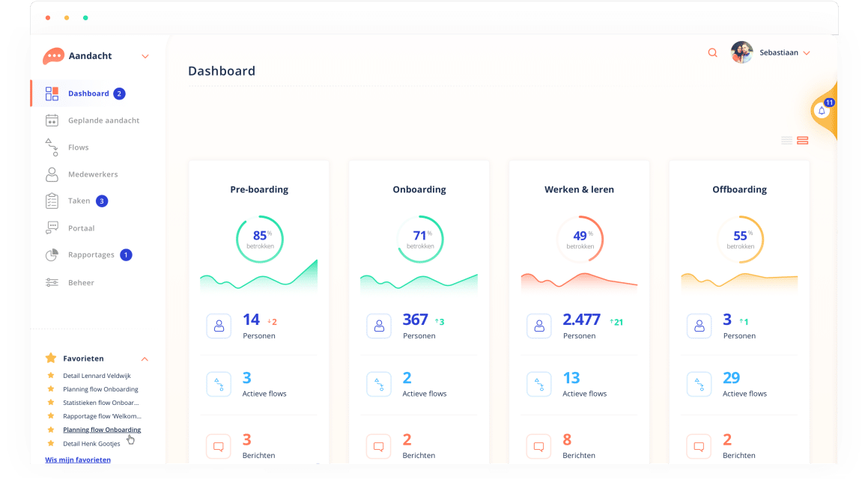Click the search magnifier icon
868x494 pixels.
click(x=712, y=52)
